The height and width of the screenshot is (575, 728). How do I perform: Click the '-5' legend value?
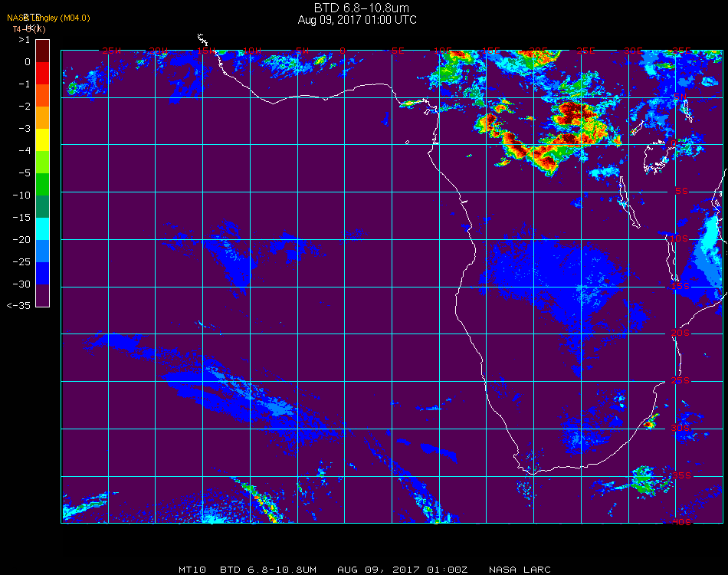point(25,172)
